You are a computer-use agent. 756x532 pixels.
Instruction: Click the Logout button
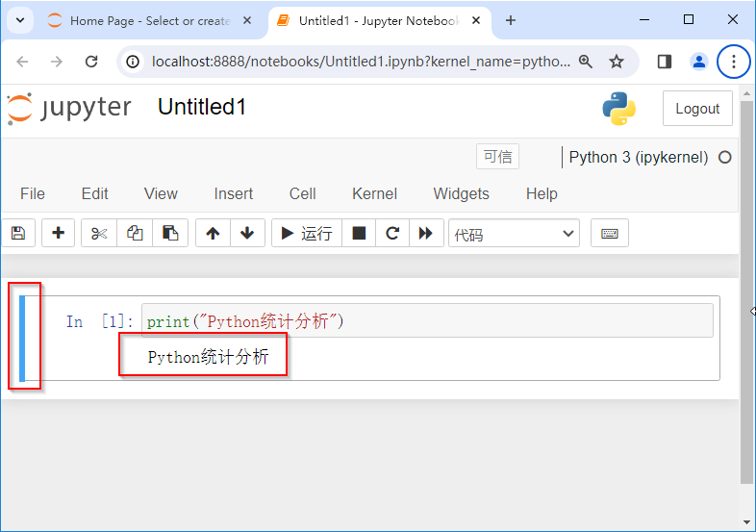coord(697,109)
